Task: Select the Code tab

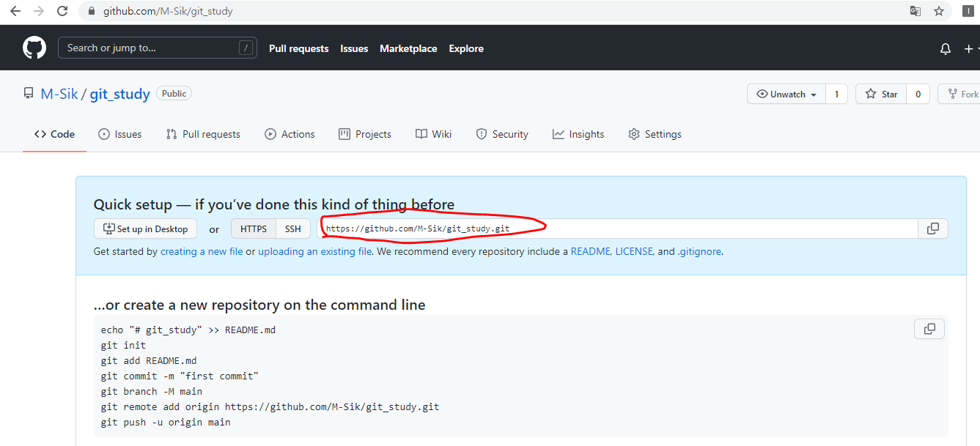Action: [54, 134]
